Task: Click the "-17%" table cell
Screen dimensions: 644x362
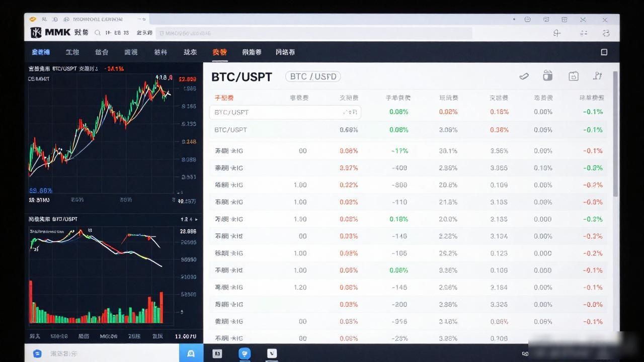Action: 399,151
